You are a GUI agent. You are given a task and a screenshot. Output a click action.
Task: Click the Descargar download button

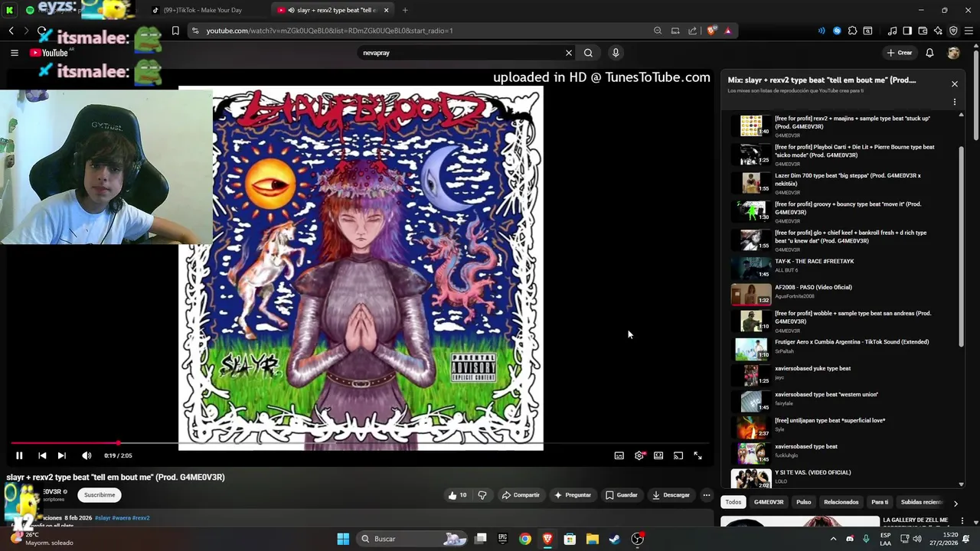671,495
